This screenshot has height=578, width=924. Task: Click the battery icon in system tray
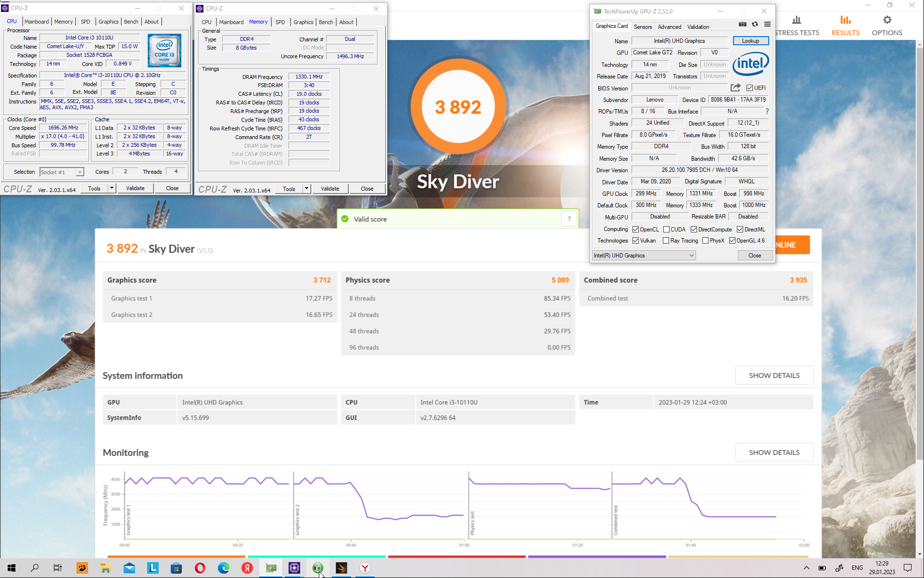822,568
